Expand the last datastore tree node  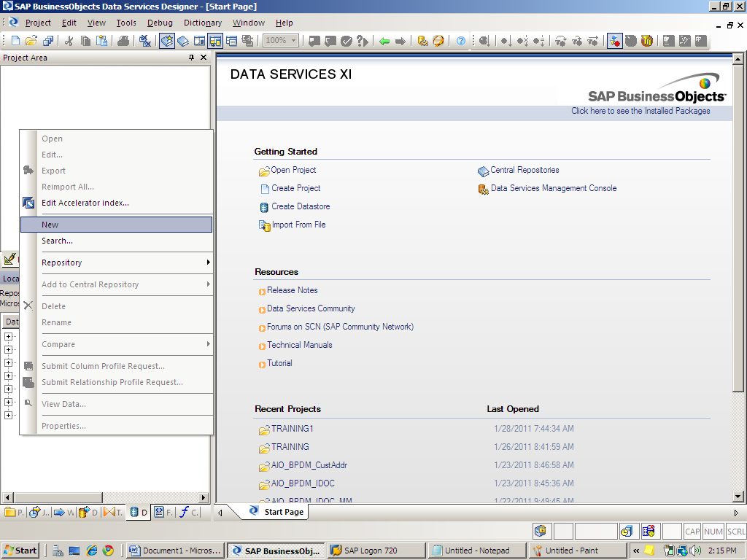[x=8, y=415]
